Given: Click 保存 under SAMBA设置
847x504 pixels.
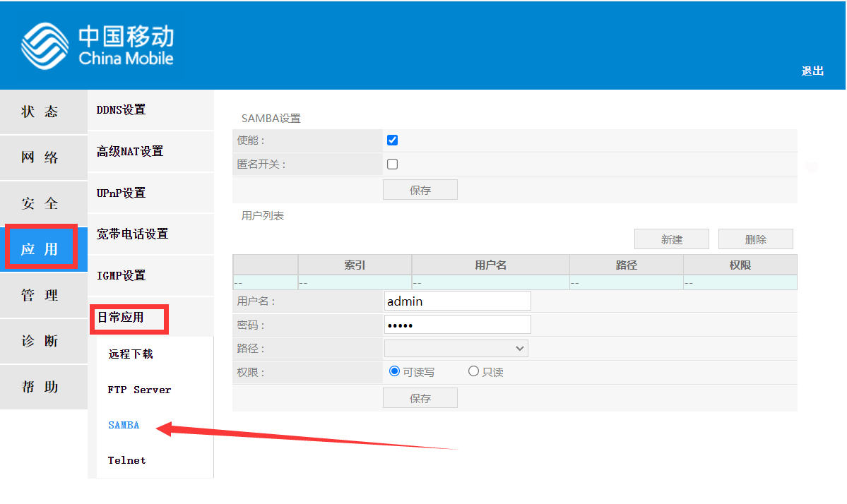Looking at the screenshot, I should [420, 190].
